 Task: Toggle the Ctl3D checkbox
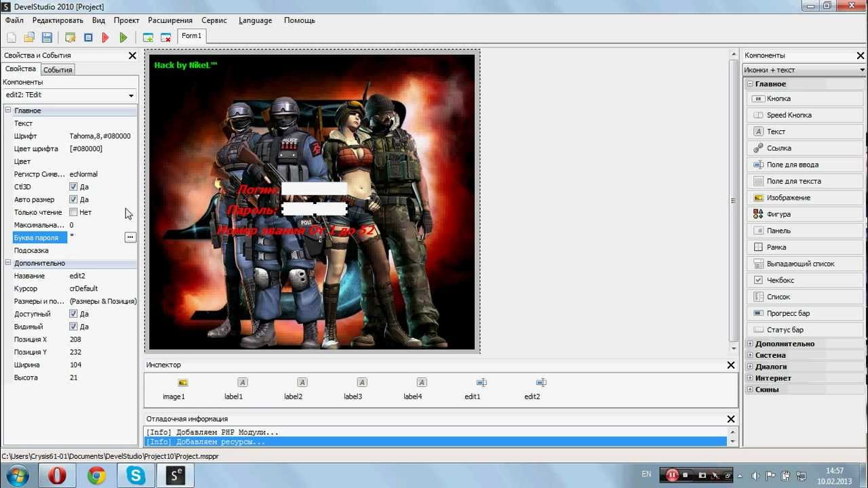(73, 187)
